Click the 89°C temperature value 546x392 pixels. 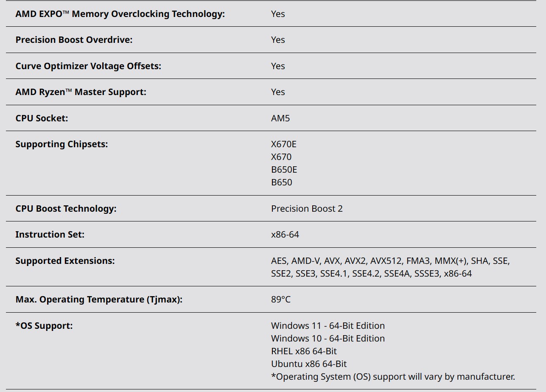click(x=281, y=300)
